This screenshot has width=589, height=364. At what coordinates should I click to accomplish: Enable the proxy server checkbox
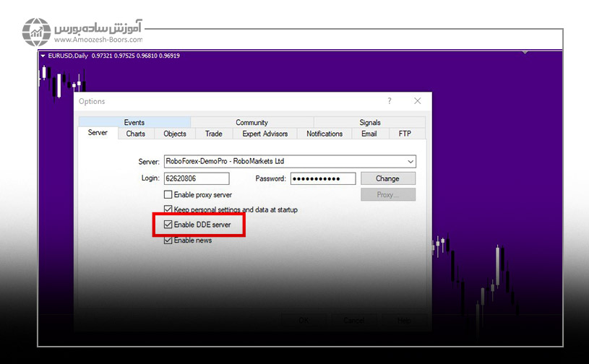tap(168, 195)
